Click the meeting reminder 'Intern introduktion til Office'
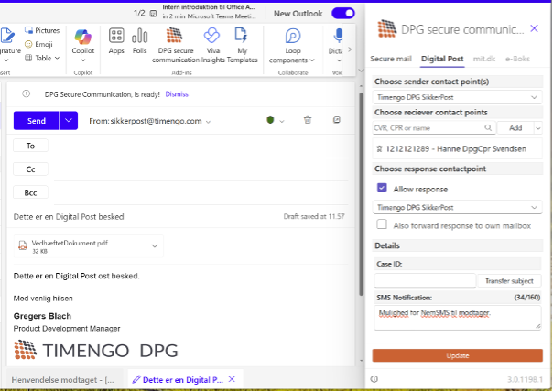553x392 pixels. pos(209,11)
